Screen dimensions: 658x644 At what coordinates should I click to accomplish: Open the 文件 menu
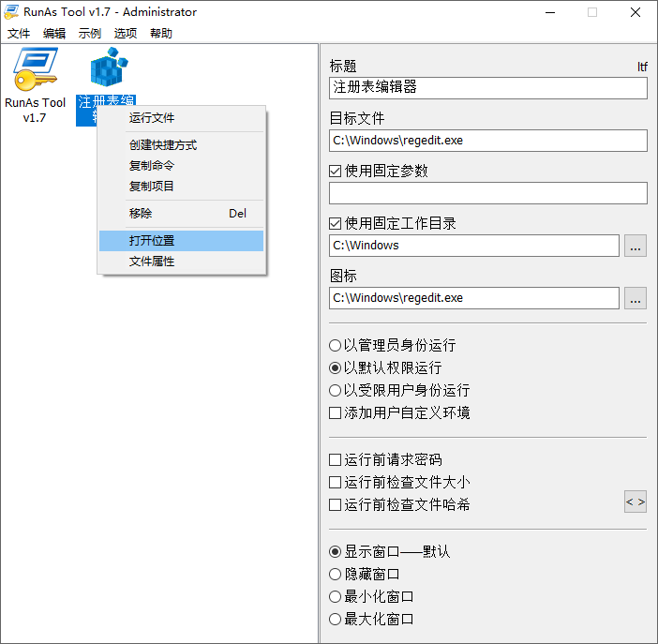[x=19, y=33]
